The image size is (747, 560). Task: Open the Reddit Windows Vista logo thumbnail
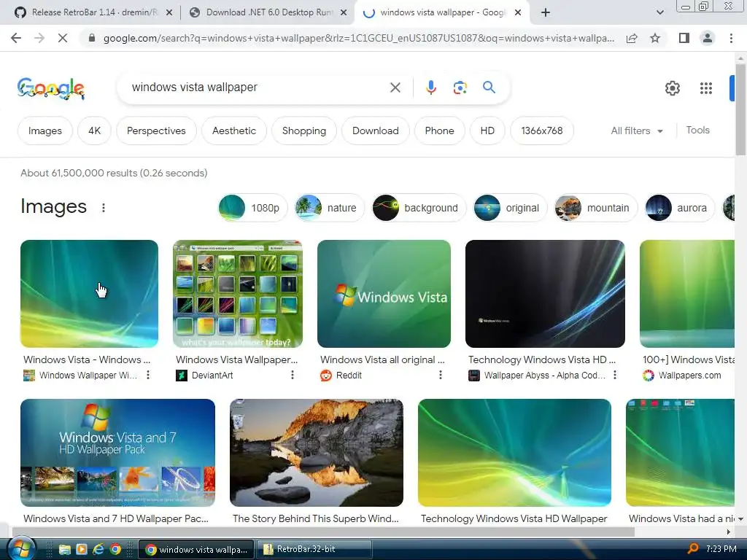(384, 294)
